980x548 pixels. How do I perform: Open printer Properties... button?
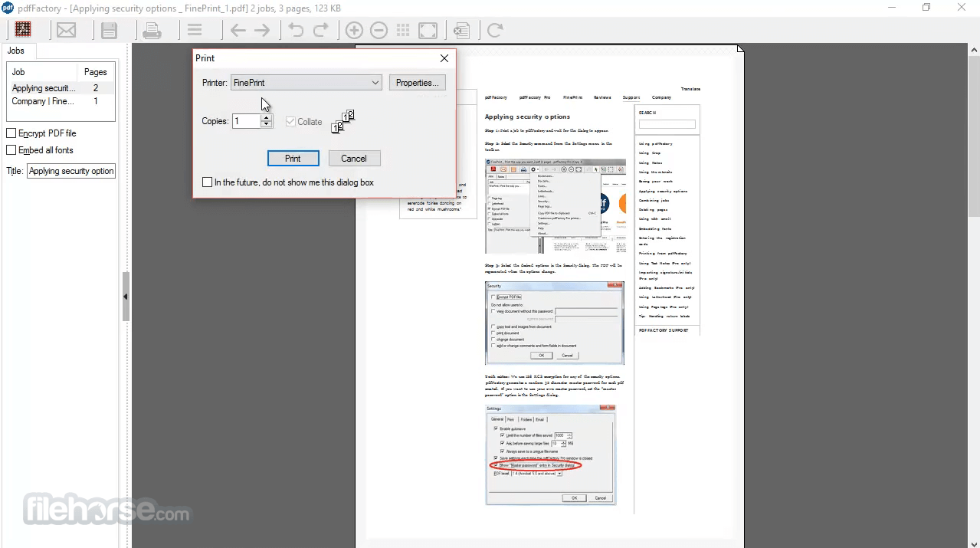[x=418, y=83]
